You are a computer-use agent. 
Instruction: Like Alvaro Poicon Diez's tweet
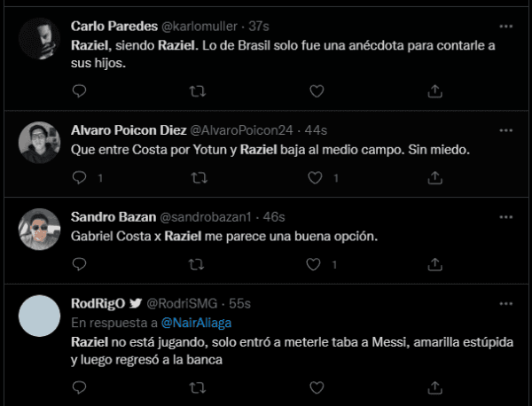(x=313, y=177)
